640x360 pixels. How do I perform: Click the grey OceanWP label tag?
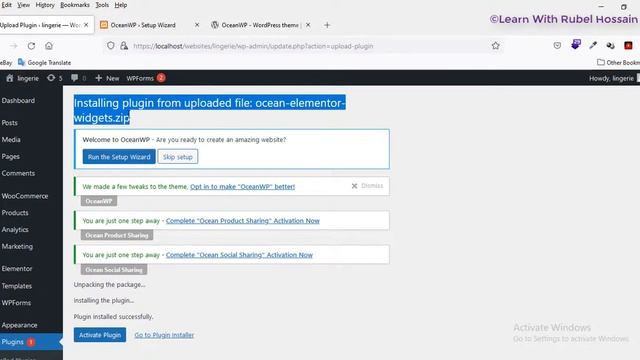99,201
